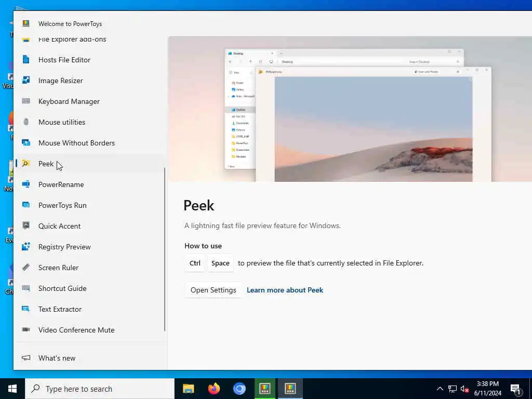This screenshot has width=532, height=399.
Task: Click the taskbar clock showing 3:38 PM
Action: 487,389
